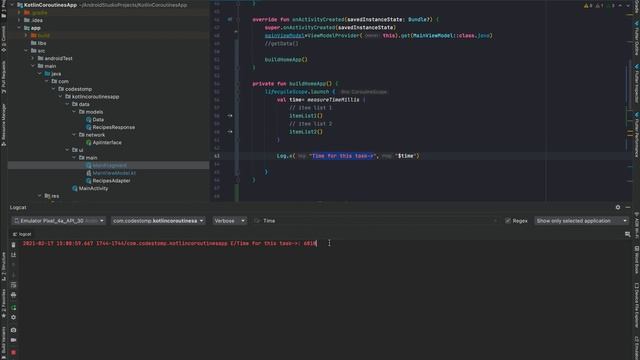Open Flutter Performance side panel

(x=636, y=135)
